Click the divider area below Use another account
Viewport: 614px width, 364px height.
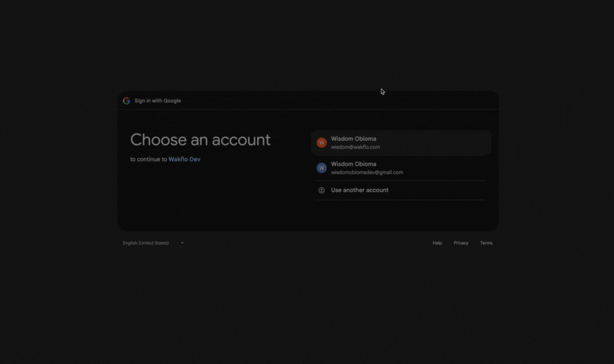point(401,200)
